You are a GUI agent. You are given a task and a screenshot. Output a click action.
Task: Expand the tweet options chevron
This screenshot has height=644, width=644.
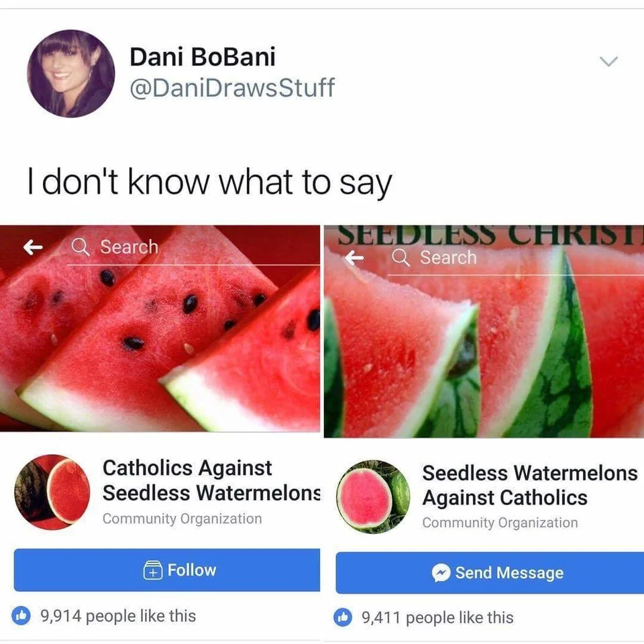[x=608, y=62]
